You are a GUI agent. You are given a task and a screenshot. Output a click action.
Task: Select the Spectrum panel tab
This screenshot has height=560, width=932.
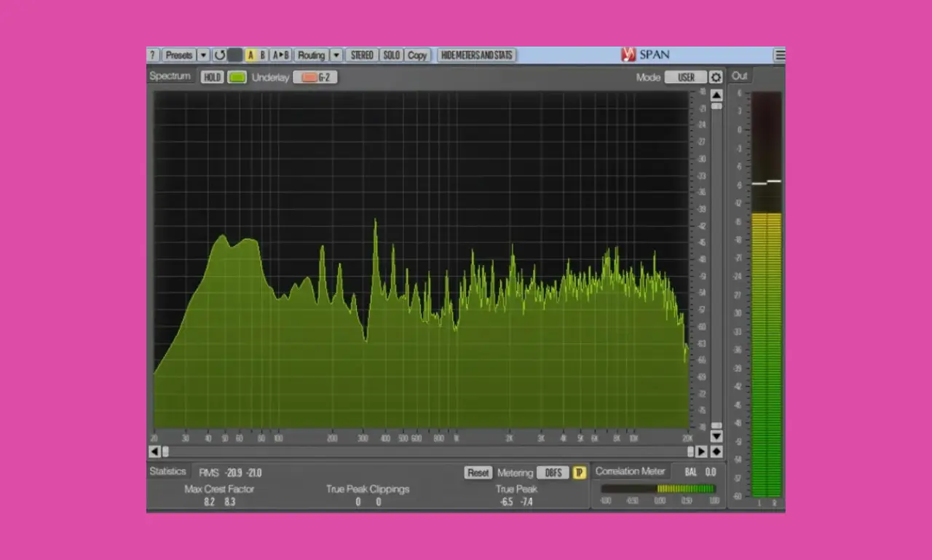click(x=170, y=76)
